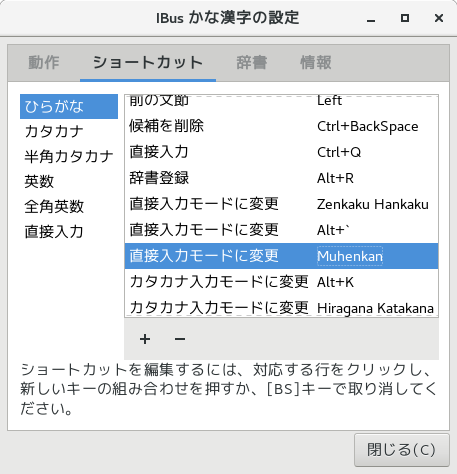Edit the Hiragana Katakana key binding
Screen dimensions: 457x474
click(375, 308)
